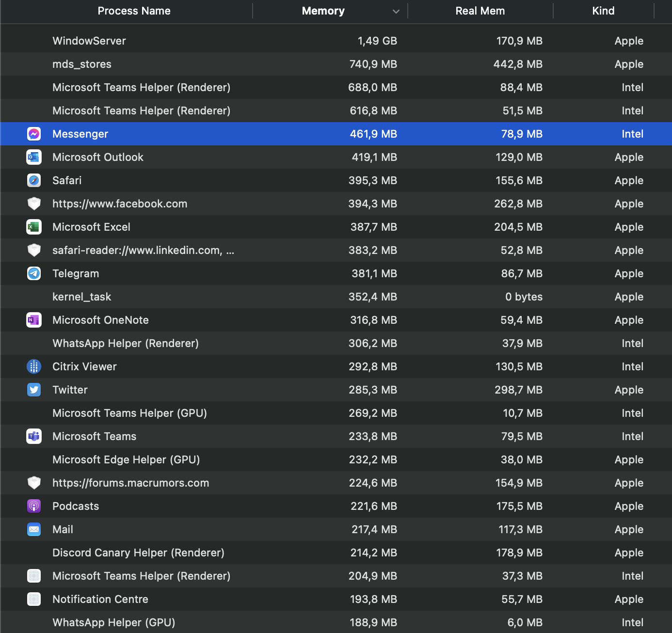The height and width of the screenshot is (633, 672).
Task: Click the Microsoft Teams app icon
Action: coord(34,436)
